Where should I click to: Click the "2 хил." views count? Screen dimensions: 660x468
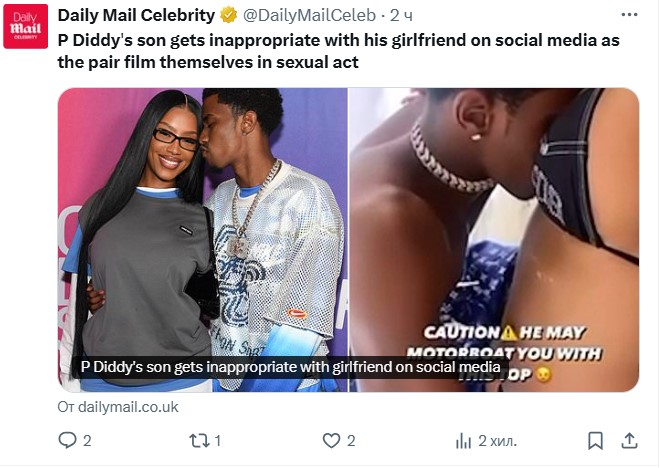[496, 440]
